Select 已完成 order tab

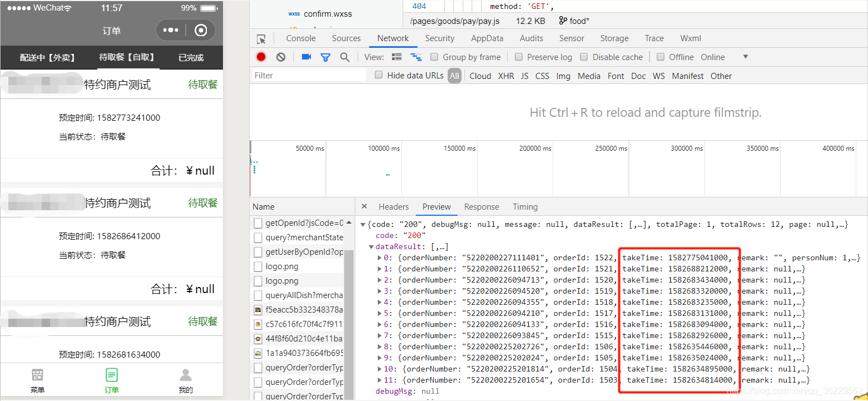pos(191,58)
